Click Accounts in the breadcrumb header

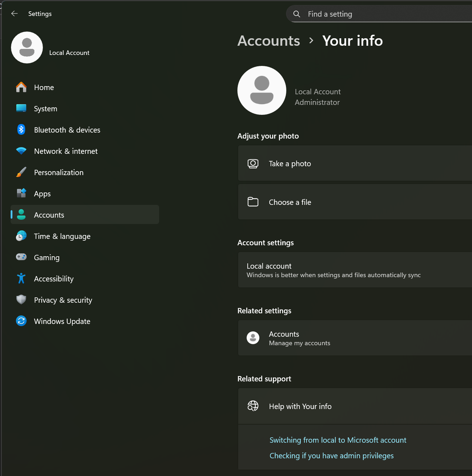(269, 41)
